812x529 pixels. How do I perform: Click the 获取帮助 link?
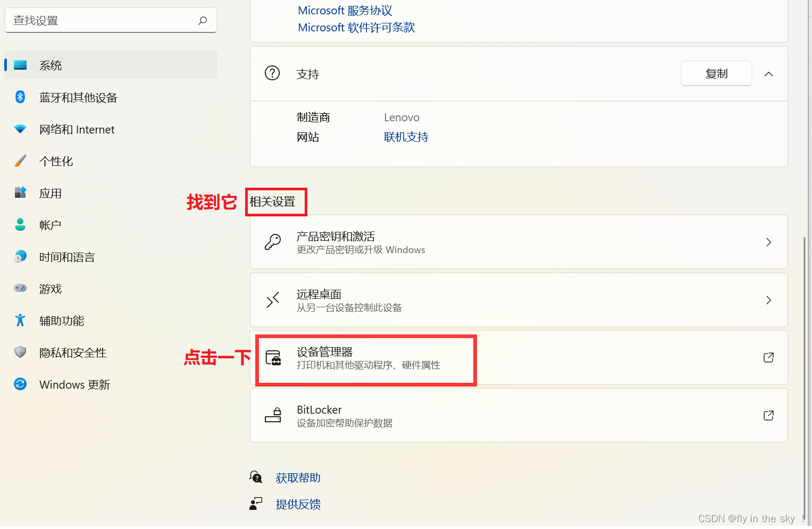(298, 478)
